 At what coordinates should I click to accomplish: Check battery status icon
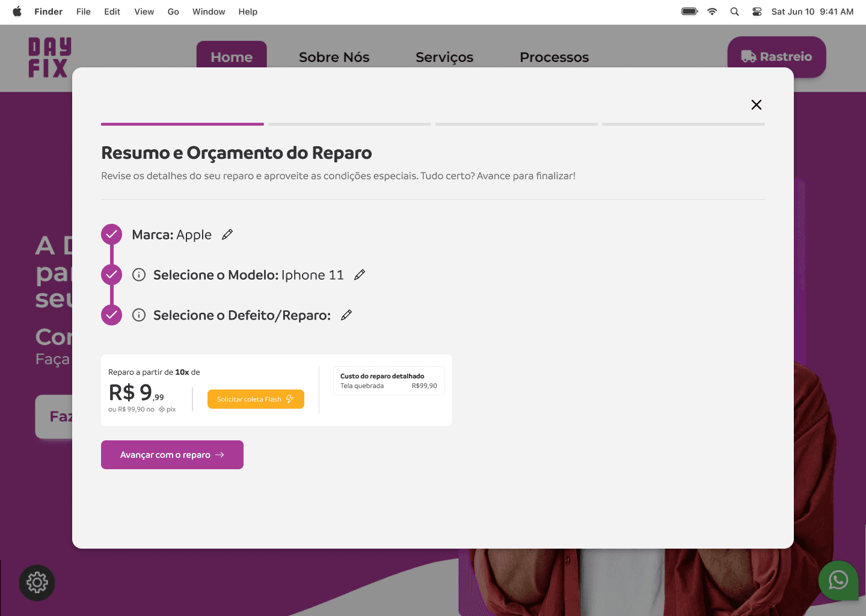690,11
